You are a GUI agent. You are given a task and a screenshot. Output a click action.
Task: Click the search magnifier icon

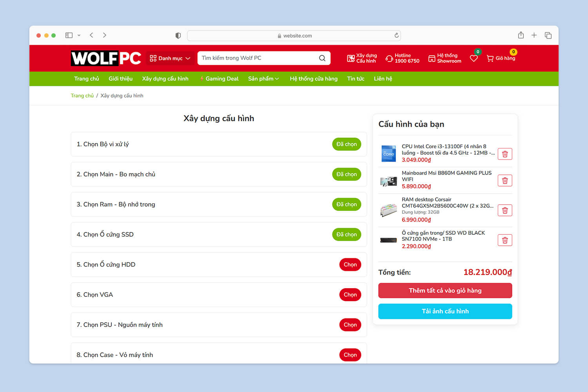click(322, 58)
